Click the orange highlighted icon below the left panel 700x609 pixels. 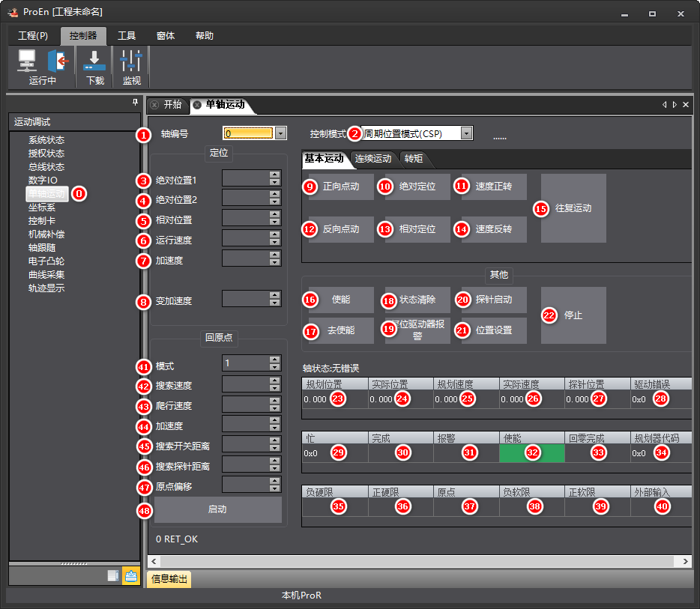tap(131, 575)
